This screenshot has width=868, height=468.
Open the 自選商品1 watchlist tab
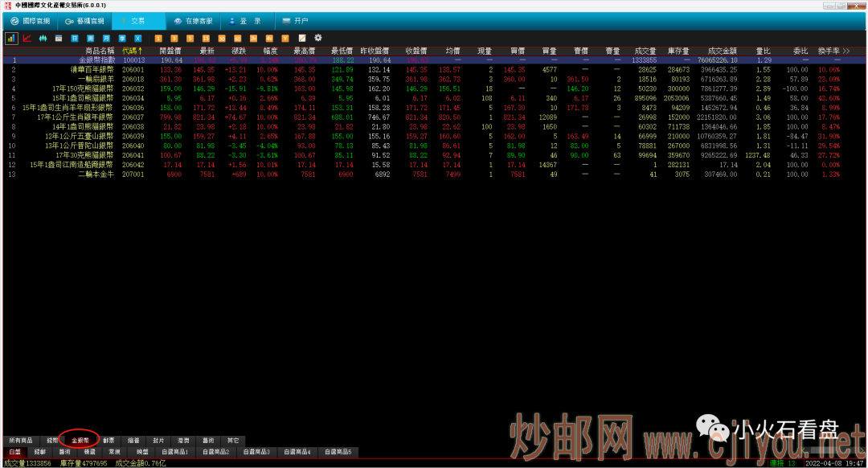click(x=174, y=452)
